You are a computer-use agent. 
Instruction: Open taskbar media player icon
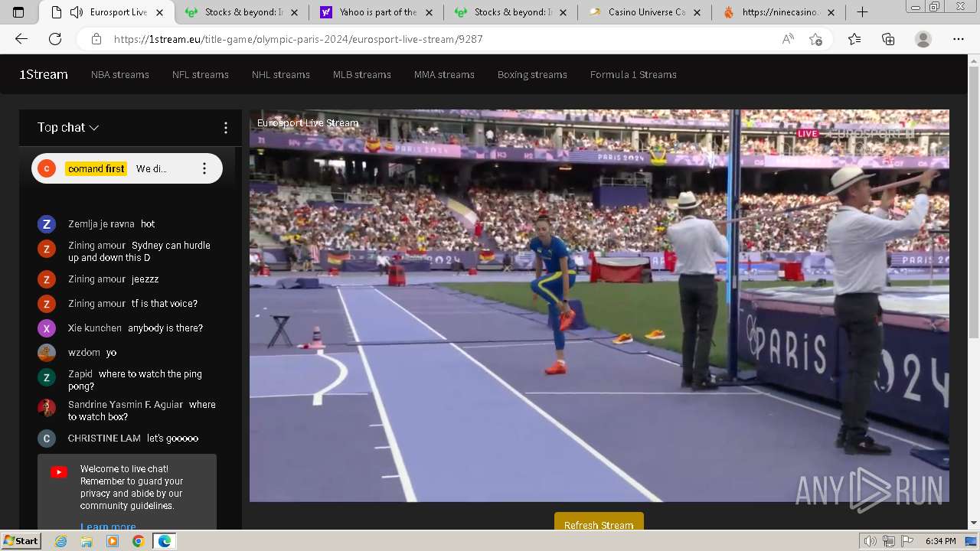click(113, 541)
